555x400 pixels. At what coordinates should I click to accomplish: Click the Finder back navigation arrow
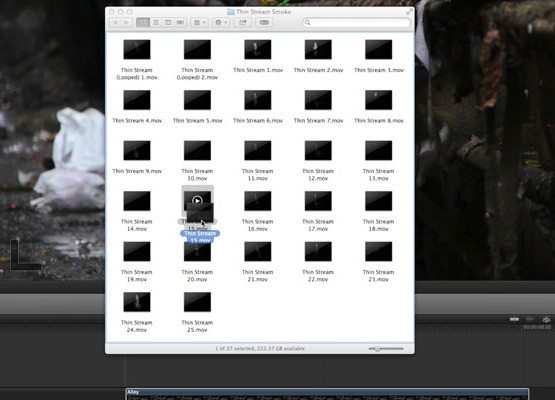[115, 23]
